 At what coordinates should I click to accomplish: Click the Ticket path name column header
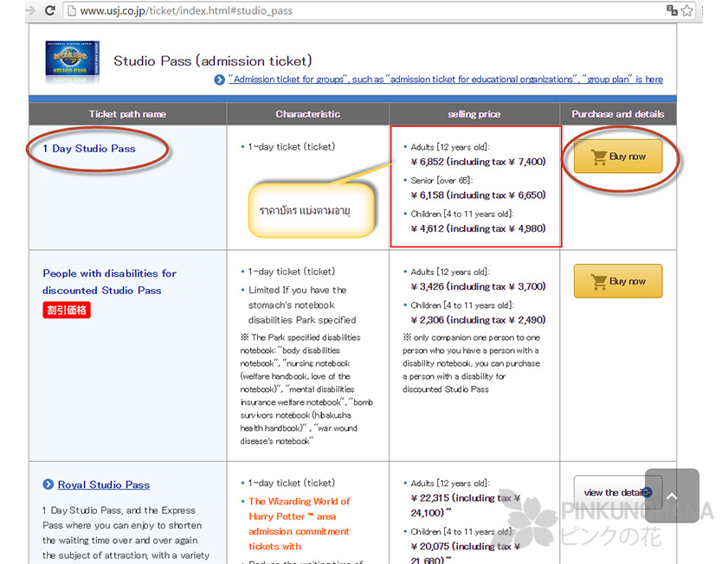pos(127,114)
